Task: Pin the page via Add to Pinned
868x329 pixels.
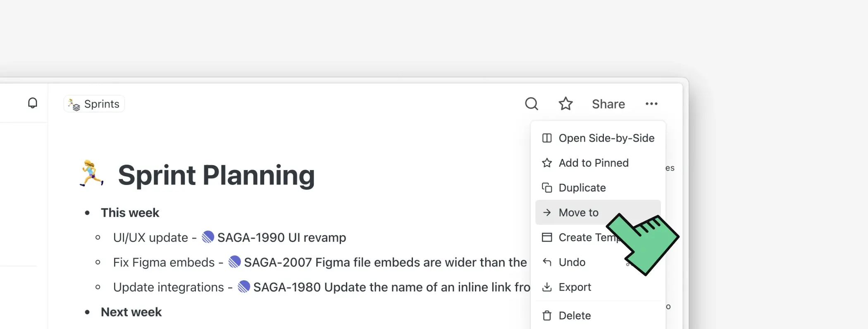Action: click(594, 163)
